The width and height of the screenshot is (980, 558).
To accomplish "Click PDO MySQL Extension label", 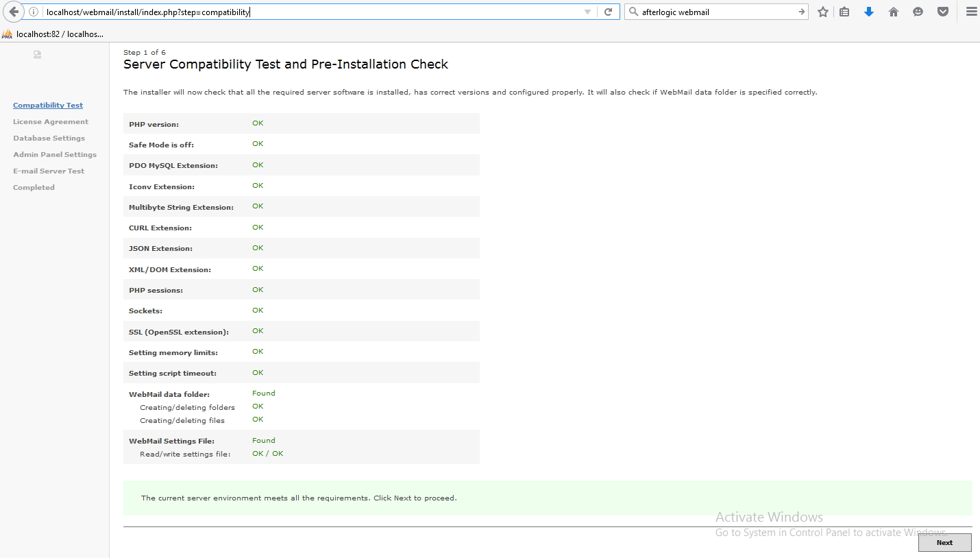I will pyautogui.click(x=173, y=165).
